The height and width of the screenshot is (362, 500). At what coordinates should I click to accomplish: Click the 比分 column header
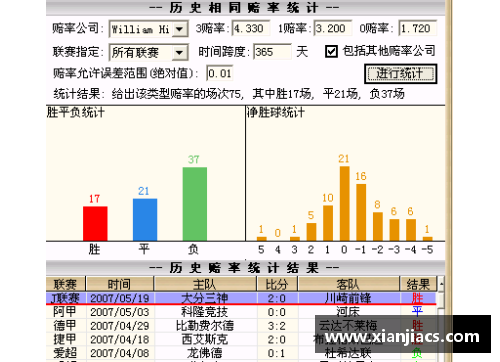277,284
